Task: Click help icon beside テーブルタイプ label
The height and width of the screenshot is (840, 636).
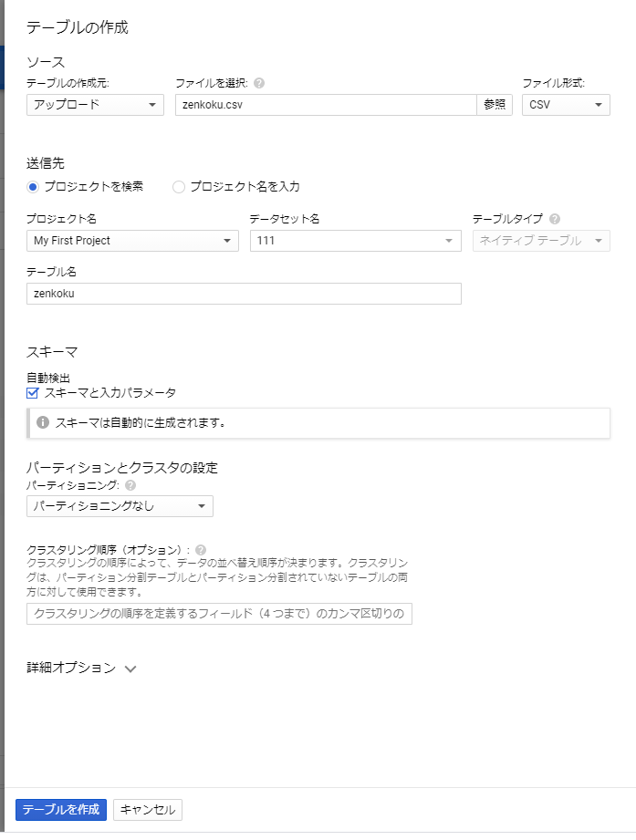Action: 556,219
